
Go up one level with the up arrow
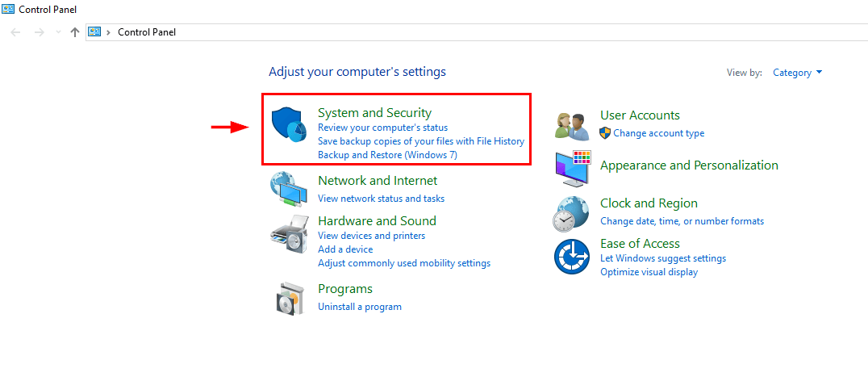click(x=75, y=32)
